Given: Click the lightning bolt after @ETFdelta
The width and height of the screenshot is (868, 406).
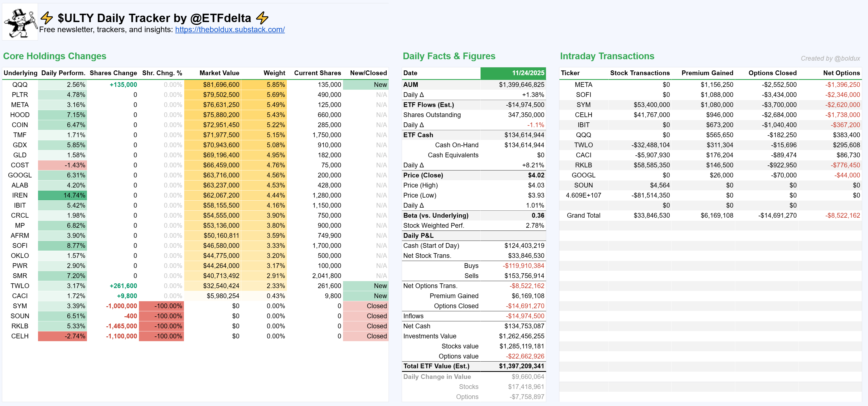Looking at the screenshot, I should click(x=262, y=18).
